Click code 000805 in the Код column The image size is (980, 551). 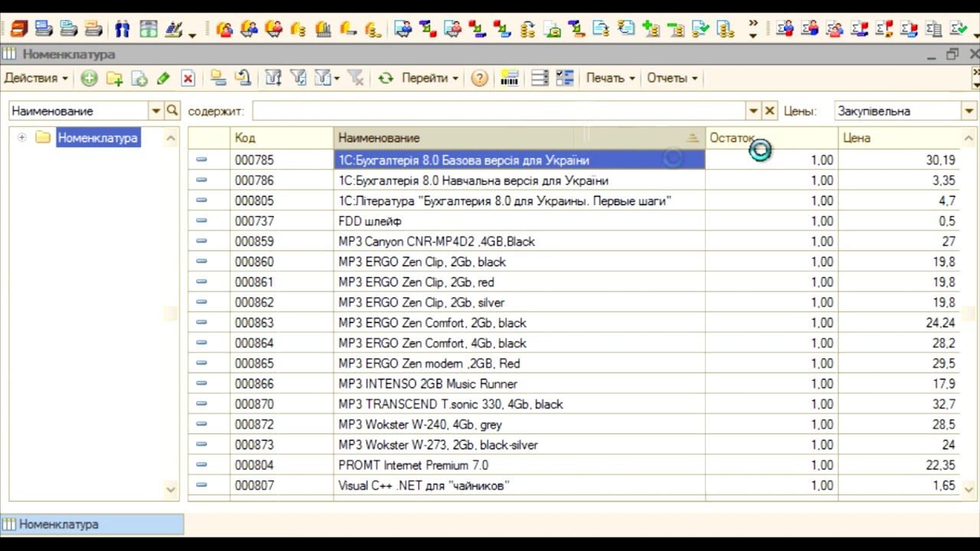(254, 201)
